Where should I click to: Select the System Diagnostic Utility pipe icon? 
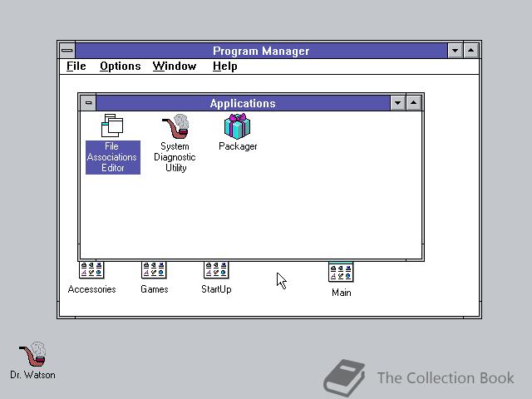(175, 126)
